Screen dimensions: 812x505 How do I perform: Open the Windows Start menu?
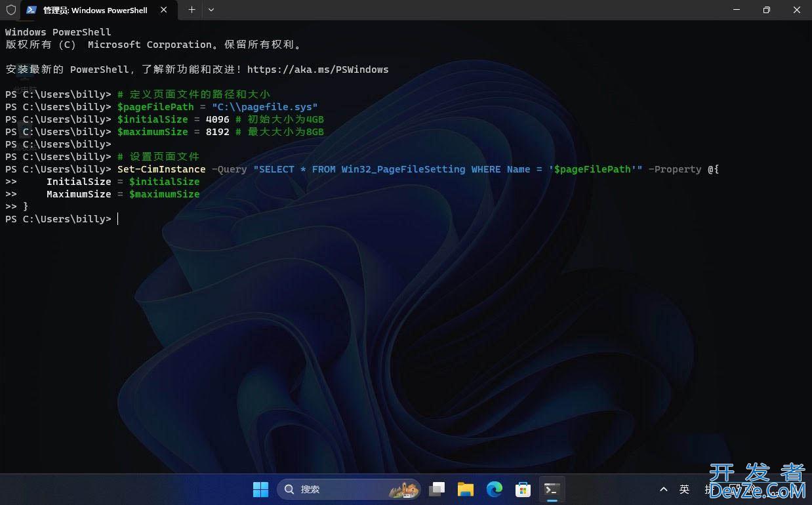point(260,489)
